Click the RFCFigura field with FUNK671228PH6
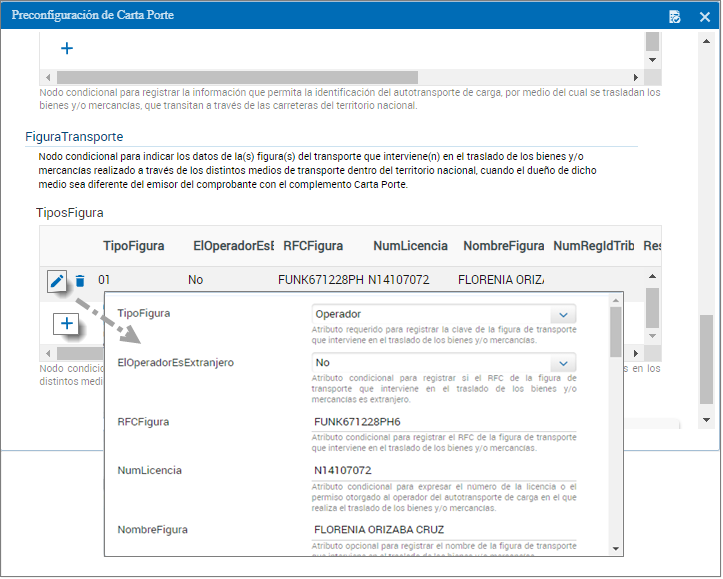 coord(444,422)
